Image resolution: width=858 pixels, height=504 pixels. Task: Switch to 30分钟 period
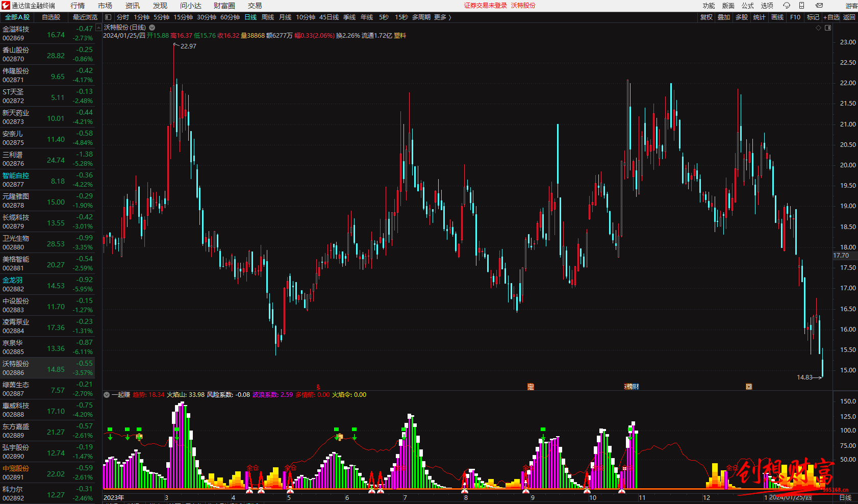point(207,17)
